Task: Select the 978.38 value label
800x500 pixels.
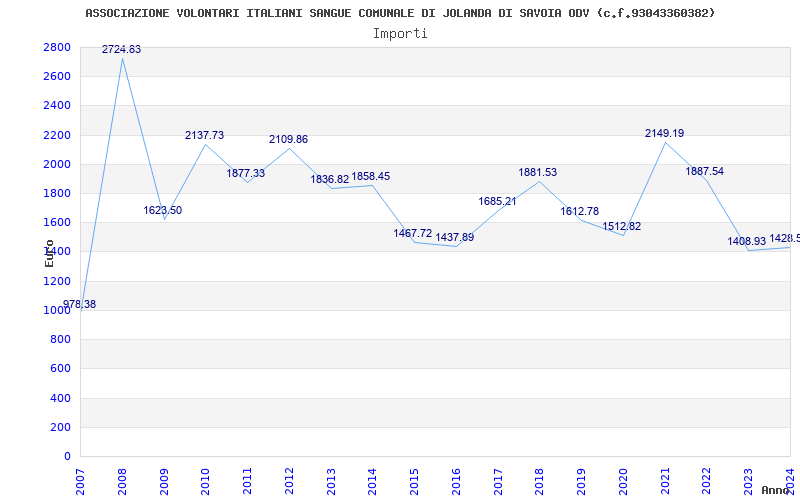Action: [80, 305]
